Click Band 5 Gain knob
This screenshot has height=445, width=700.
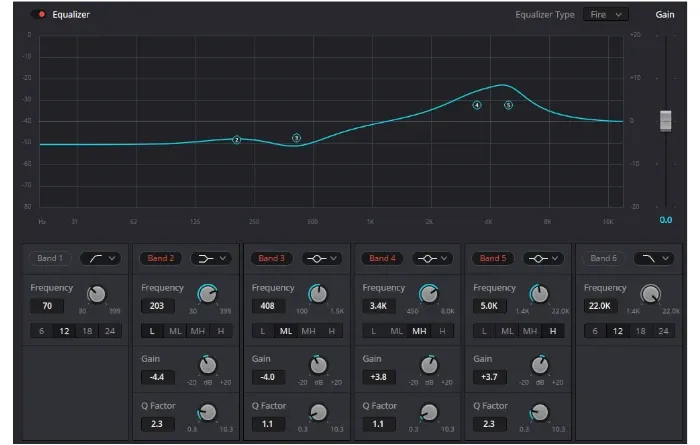(540, 365)
